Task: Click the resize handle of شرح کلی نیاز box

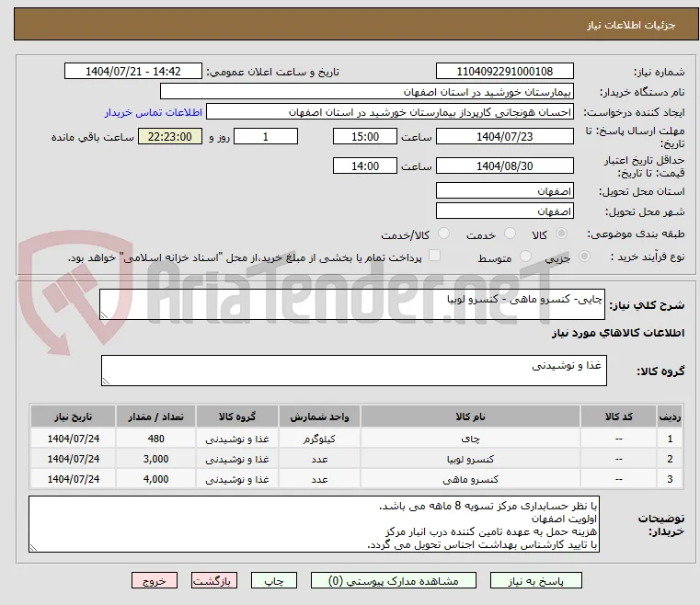Action: 104,315
